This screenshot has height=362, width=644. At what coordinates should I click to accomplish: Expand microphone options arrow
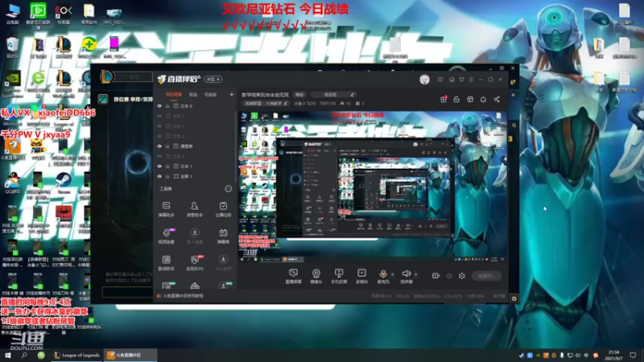(393, 274)
